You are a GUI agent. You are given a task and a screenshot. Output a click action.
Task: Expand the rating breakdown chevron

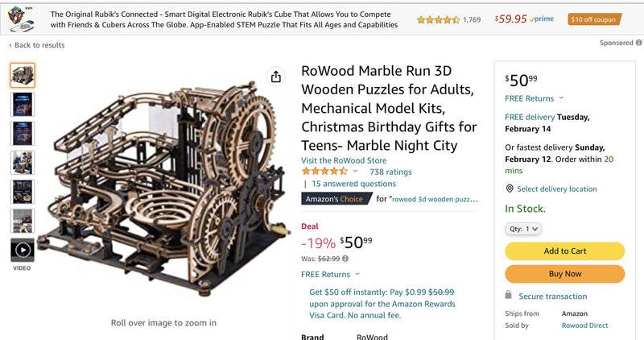pyautogui.click(x=356, y=172)
